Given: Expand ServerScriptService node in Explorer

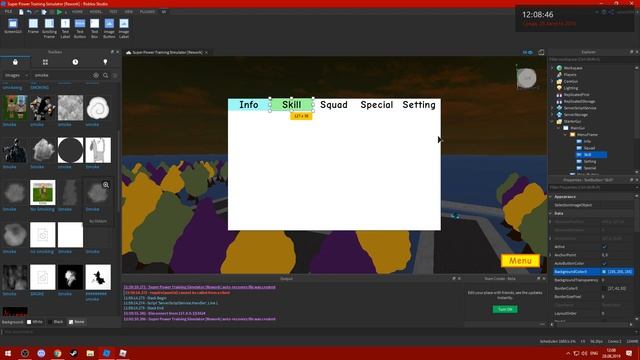Looking at the screenshot, I should pyautogui.click(x=552, y=108).
